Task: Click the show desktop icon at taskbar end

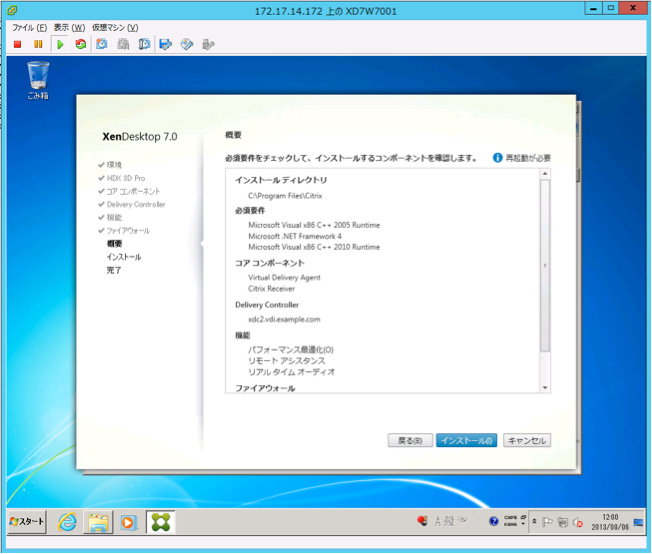Action: pos(638,522)
